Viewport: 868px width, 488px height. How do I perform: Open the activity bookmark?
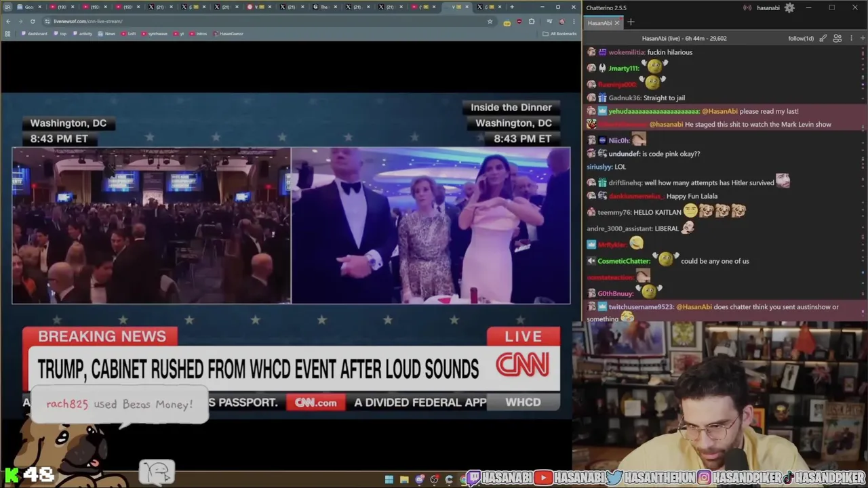(83, 34)
